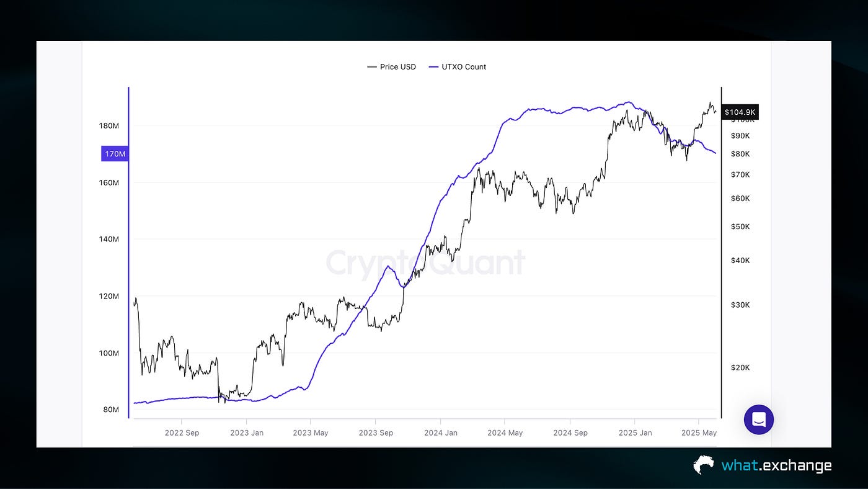Image resolution: width=868 pixels, height=489 pixels.
Task: Hide the UTXO Count line via its legend entry
Action: (464, 66)
